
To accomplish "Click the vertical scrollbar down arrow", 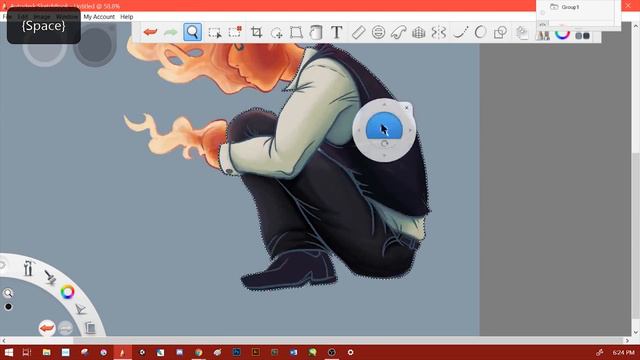I will [636, 331].
